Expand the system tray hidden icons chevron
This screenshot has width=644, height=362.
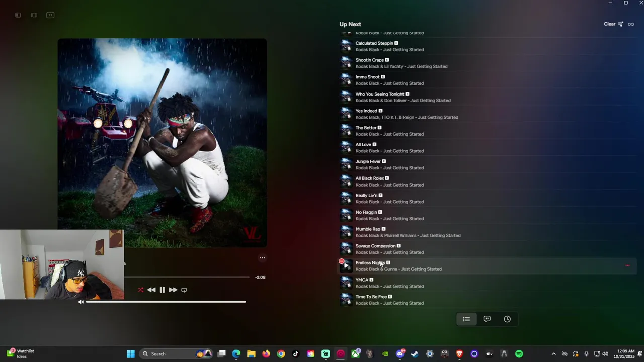[554, 354]
